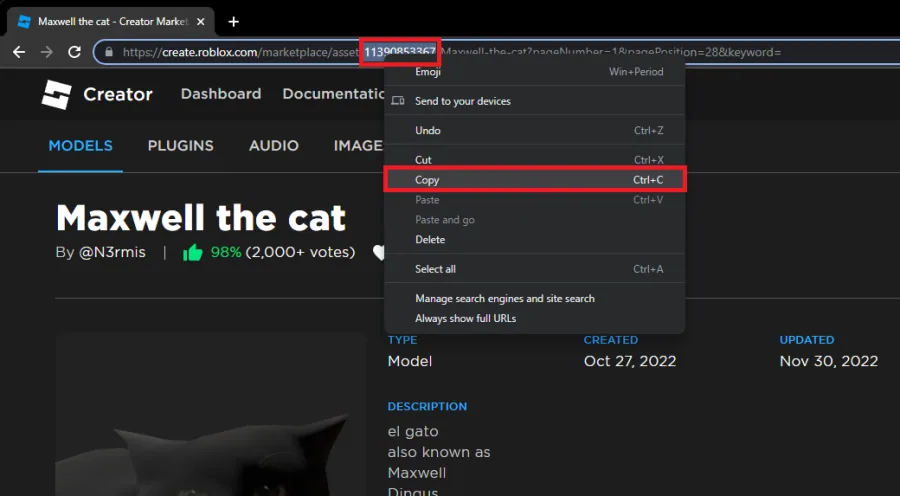Close the Maxwell the cat tab
The width and height of the screenshot is (900, 496).
click(200, 22)
